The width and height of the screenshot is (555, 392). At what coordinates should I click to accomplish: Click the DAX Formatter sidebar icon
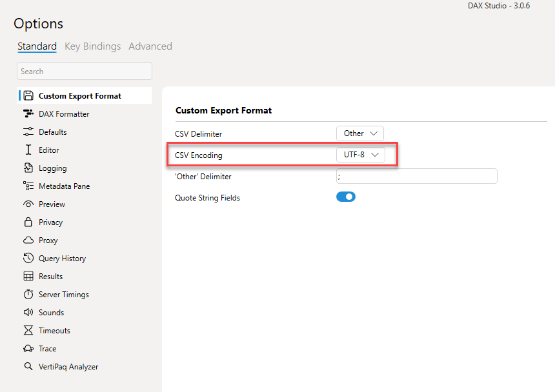tap(28, 114)
